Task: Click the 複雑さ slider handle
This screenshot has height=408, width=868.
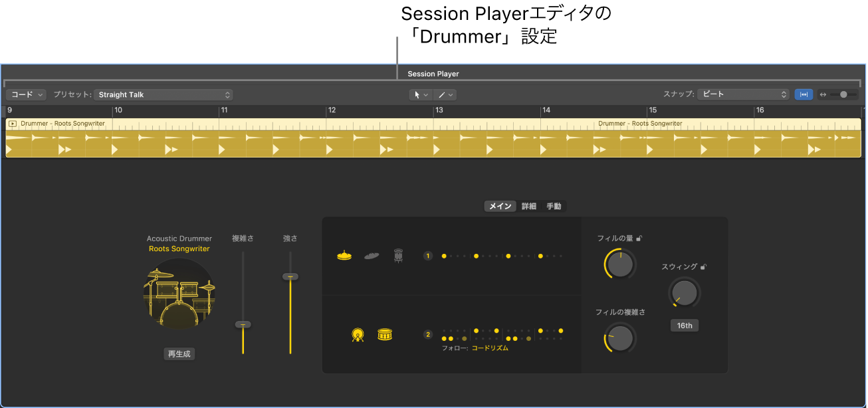Action: pos(243,324)
